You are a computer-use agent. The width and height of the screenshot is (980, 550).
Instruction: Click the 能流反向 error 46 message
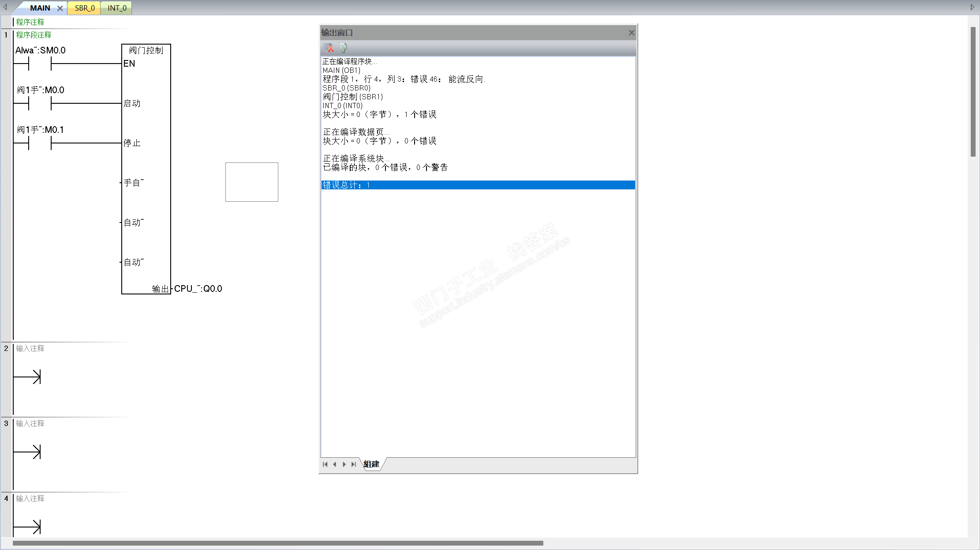click(x=404, y=79)
